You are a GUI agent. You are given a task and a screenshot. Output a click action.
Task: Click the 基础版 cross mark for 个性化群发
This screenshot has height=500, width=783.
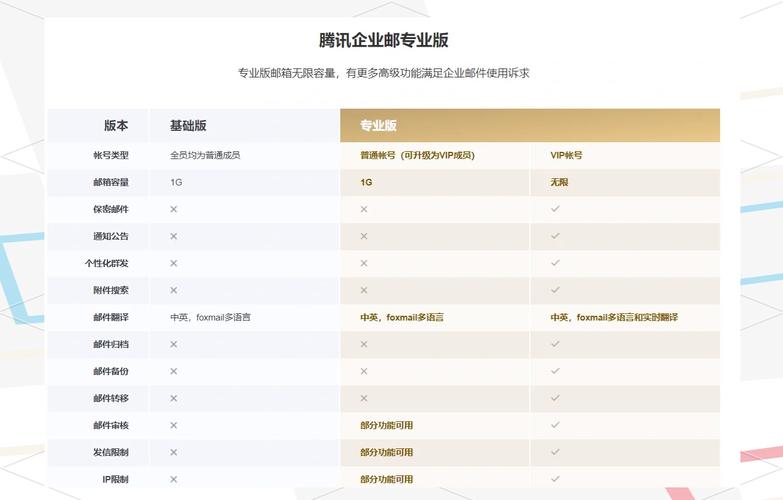pos(174,263)
